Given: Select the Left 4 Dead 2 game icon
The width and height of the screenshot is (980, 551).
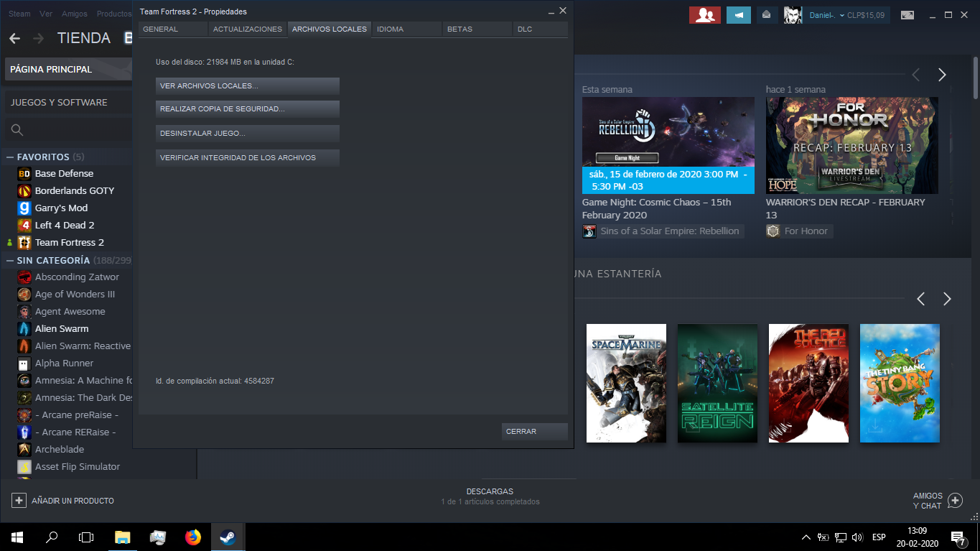Looking at the screenshot, I should pyautogui.click(x=24, y=225).
